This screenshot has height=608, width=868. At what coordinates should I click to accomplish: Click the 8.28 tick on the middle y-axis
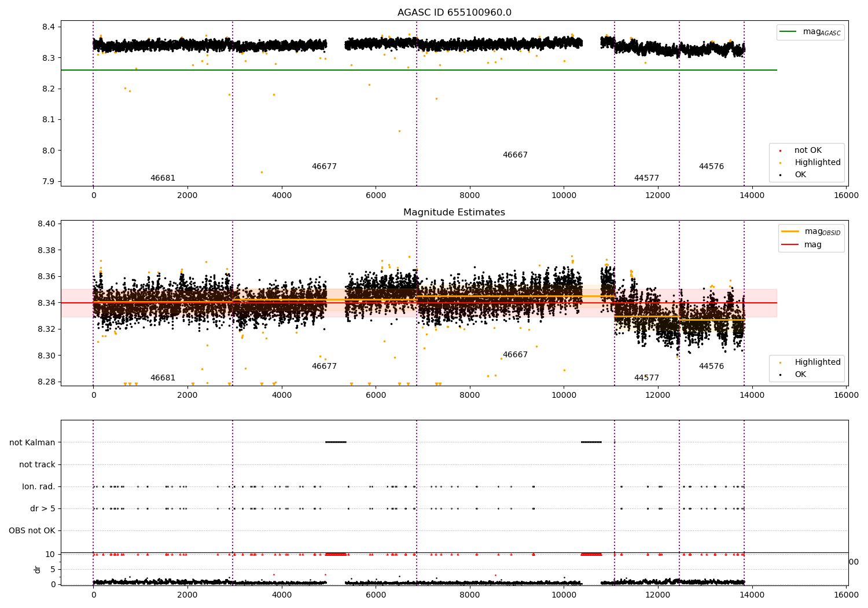tap(46, 382)
